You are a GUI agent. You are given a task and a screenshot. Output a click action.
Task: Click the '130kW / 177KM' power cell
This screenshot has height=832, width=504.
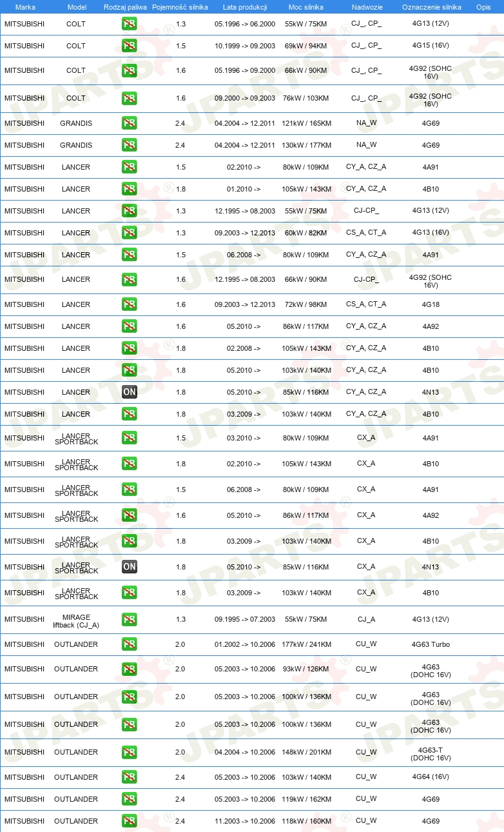pos(307,145)
